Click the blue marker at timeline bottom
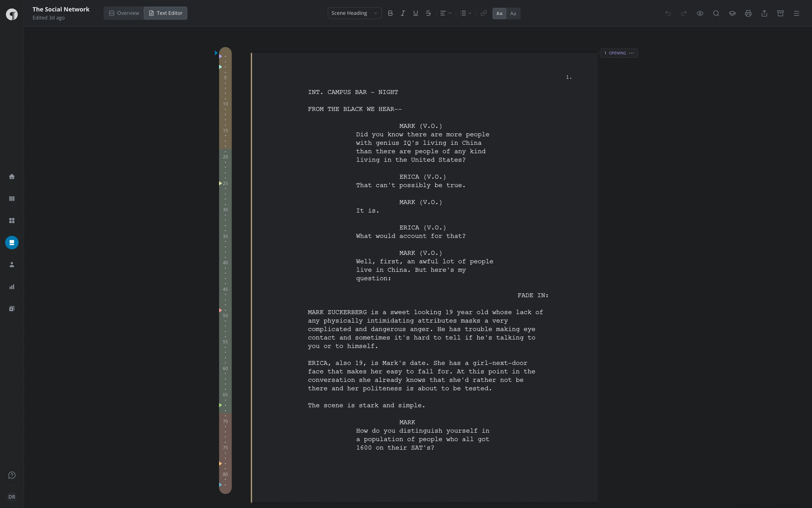 click(221, 485)
